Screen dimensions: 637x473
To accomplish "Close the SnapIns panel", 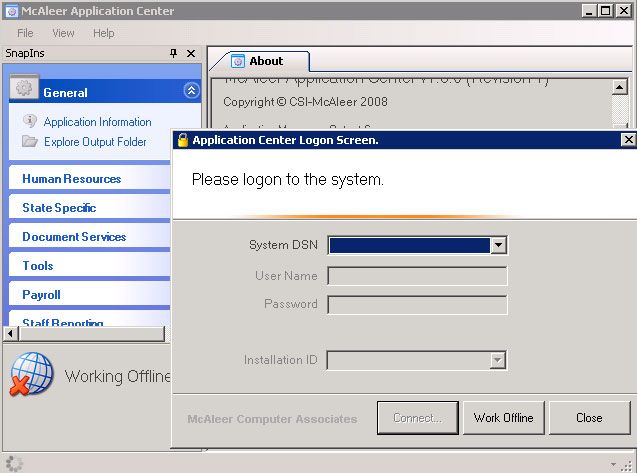I will pos(191,53).
